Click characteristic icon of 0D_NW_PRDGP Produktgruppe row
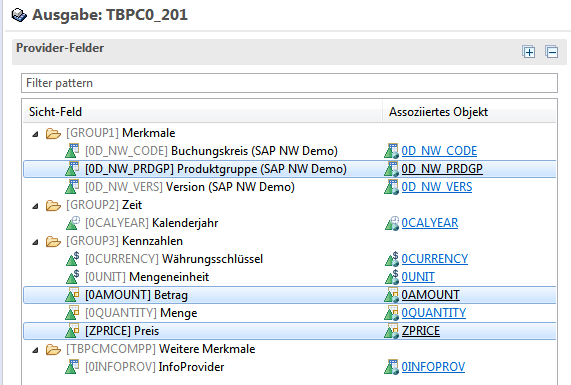 72,169
